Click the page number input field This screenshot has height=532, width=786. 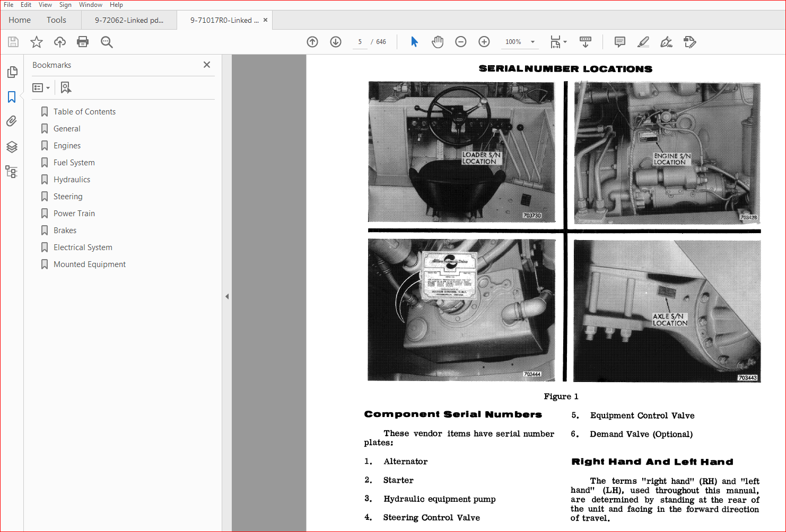(360, 42)
